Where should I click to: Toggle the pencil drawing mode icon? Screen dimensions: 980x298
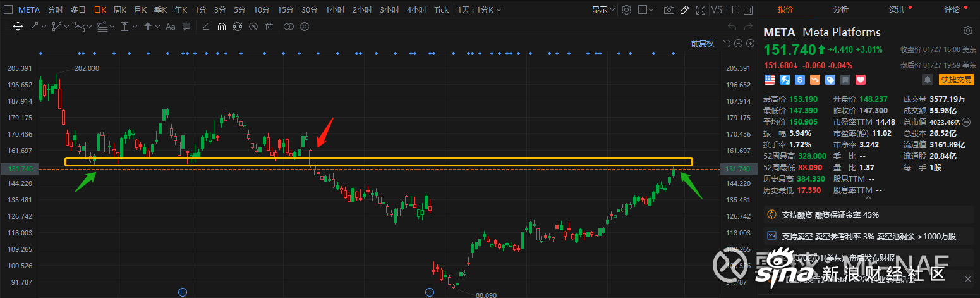pyautogui.click(x=684, y=9)
